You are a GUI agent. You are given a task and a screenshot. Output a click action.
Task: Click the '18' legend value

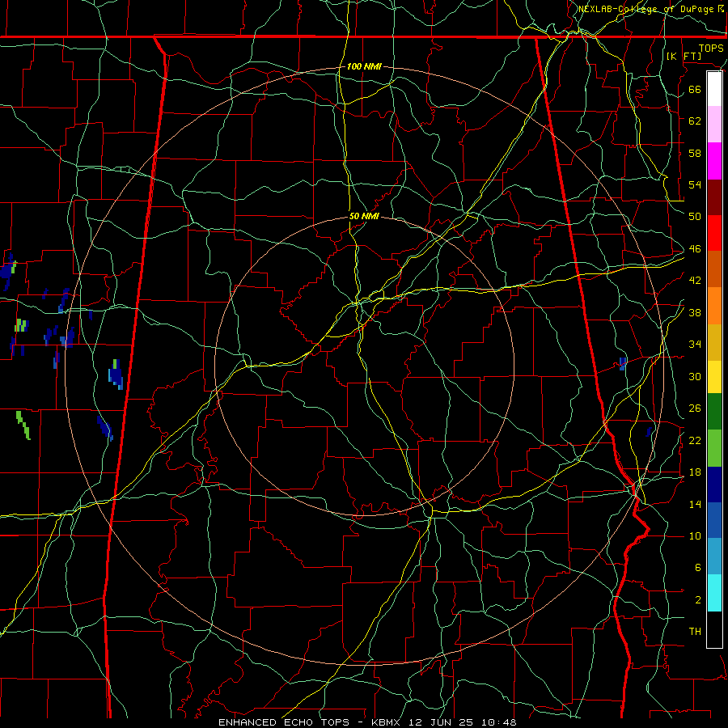(695, 472)
